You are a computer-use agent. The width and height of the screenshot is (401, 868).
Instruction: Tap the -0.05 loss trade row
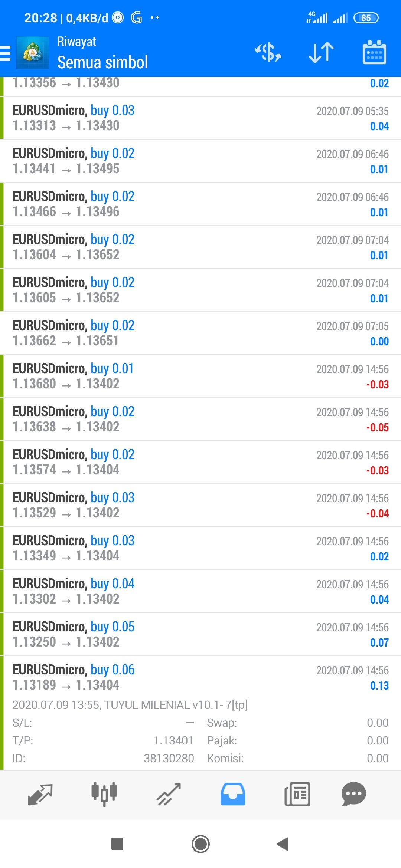pos(200,419)
